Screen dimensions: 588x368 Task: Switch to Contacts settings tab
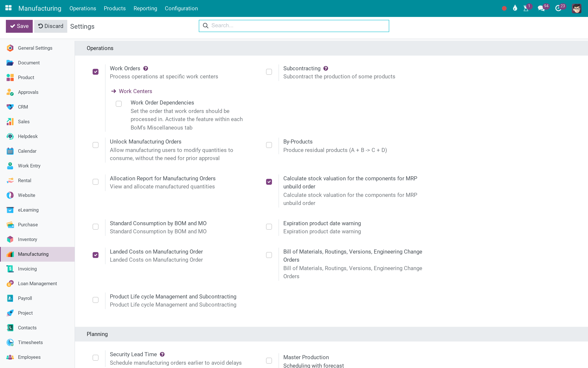[37, 328]
